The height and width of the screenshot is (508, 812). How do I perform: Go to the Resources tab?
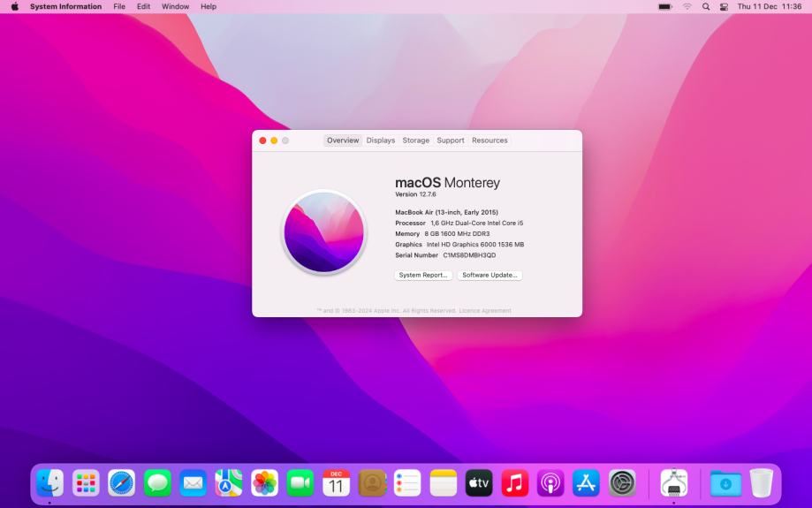489,140
